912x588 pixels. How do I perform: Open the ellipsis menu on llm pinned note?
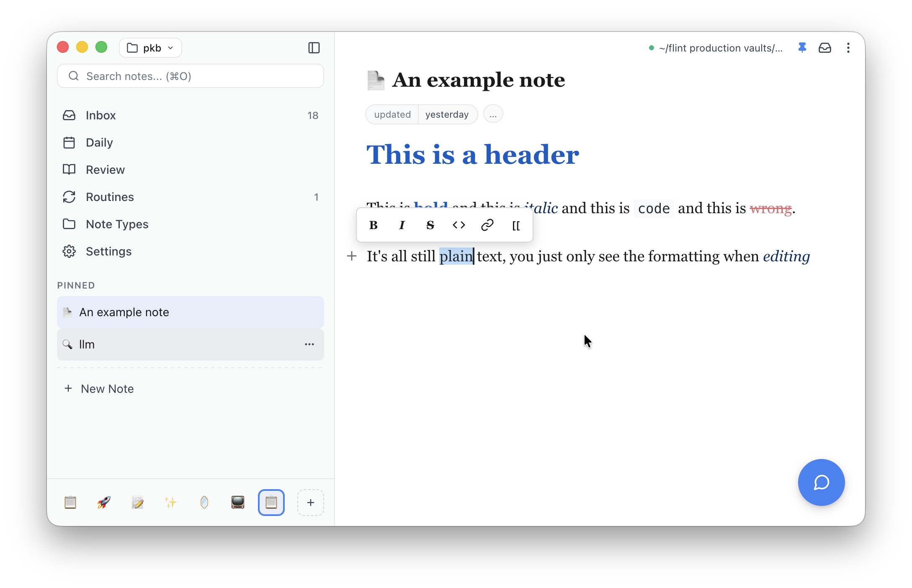click(309, 344)
